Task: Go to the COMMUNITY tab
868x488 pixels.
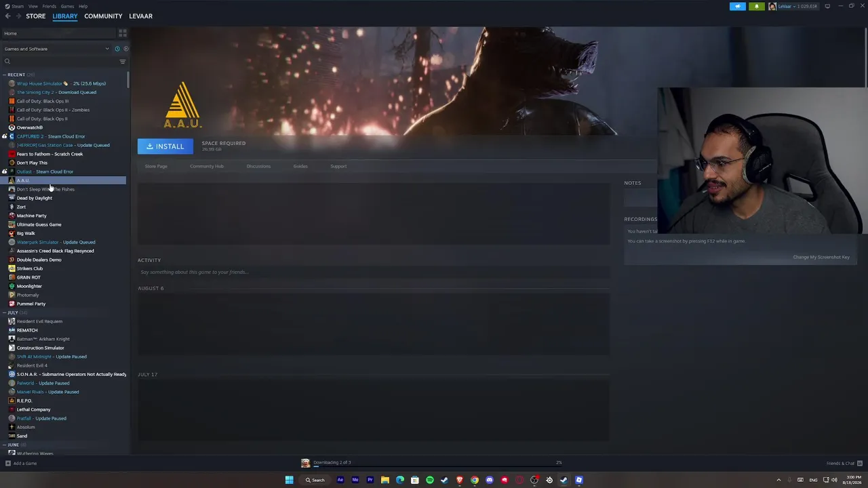Action: (x=103, y=16)
